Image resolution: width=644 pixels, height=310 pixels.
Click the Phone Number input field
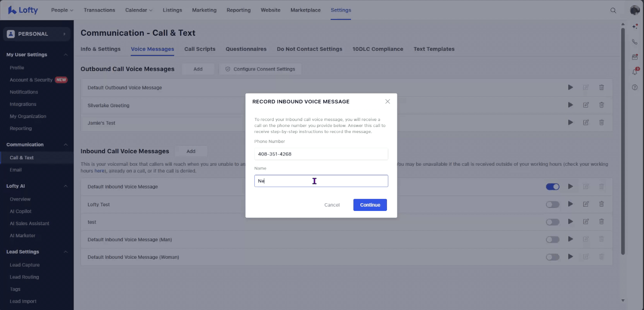[321, 154]
